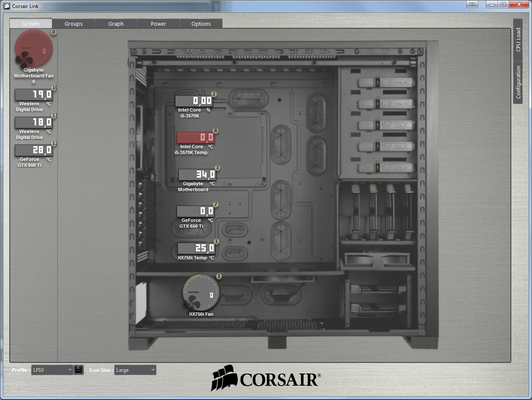Click the Corsair Link title bar app icon
Viewport: 532px width, 400px height.
6,6
